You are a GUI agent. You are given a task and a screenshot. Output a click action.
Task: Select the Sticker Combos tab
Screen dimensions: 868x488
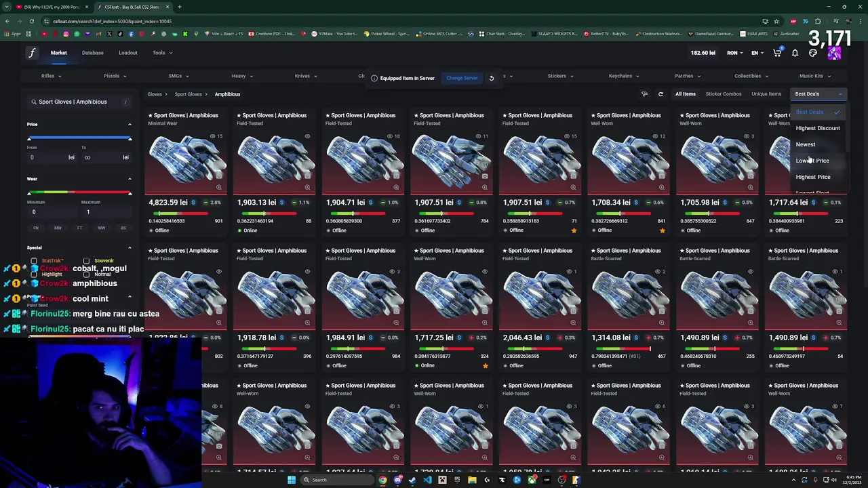click(724, 94)
